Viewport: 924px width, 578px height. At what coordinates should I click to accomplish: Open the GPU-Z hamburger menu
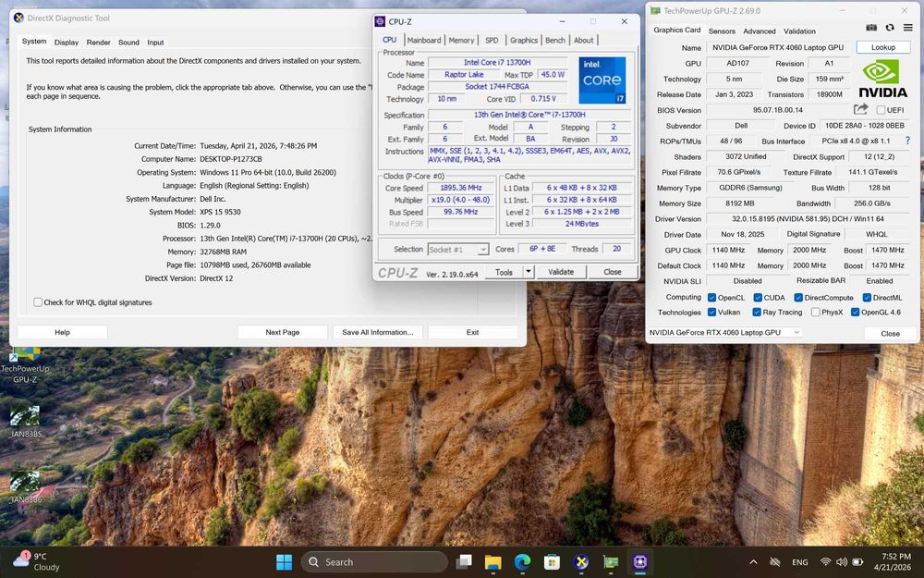click(908, 28)
